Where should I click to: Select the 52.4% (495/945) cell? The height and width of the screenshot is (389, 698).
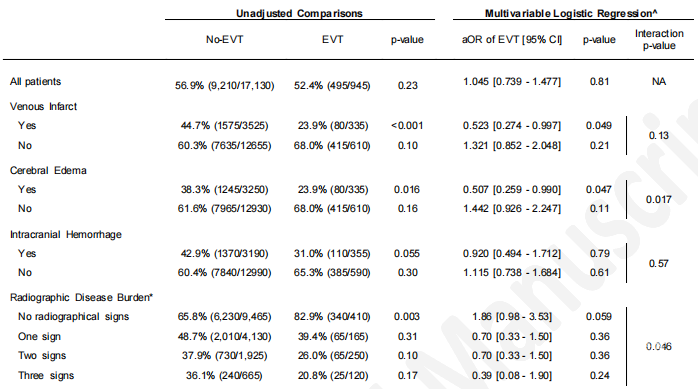coord(332,85)
